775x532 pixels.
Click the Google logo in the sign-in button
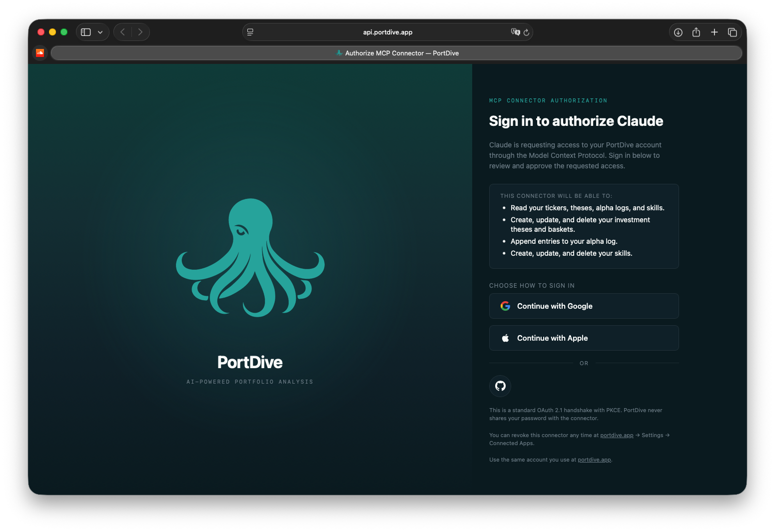[x=505, y=306]
